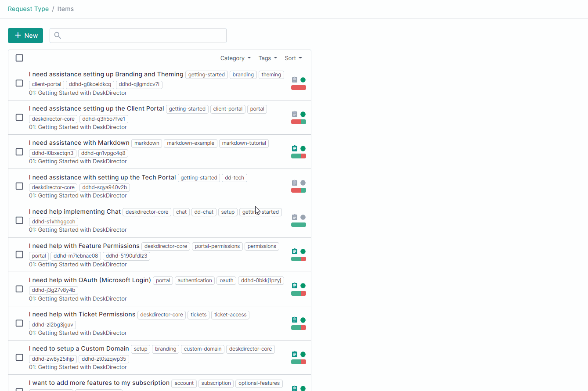Viewport: 588px width, 391px height.
Task: Click the 'theming' tag
Action: (x=271, y=75)
